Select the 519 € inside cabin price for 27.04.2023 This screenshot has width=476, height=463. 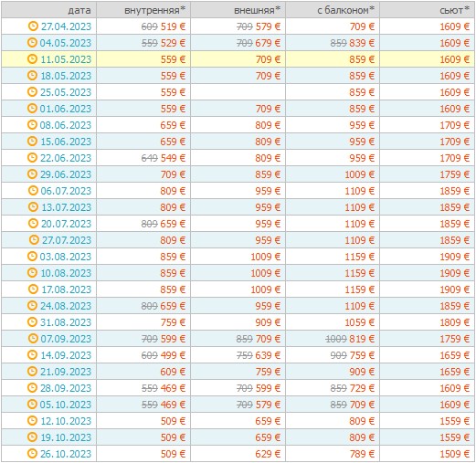(x=173, y=26)
